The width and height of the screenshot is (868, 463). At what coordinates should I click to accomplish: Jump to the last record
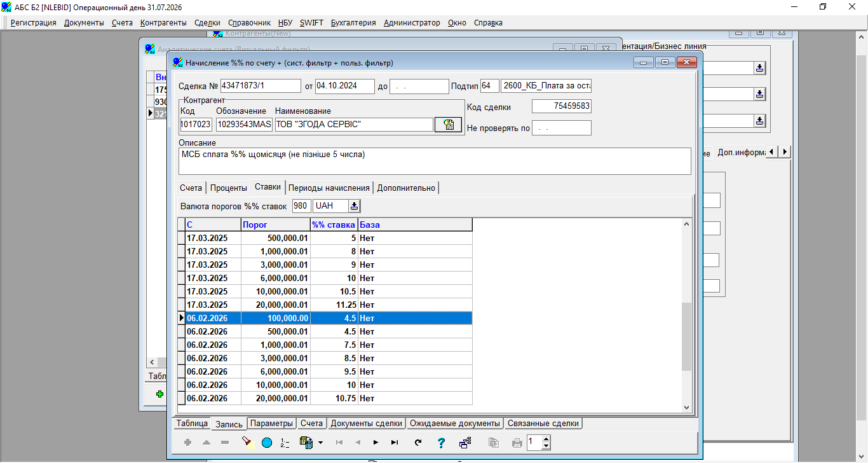395,443
